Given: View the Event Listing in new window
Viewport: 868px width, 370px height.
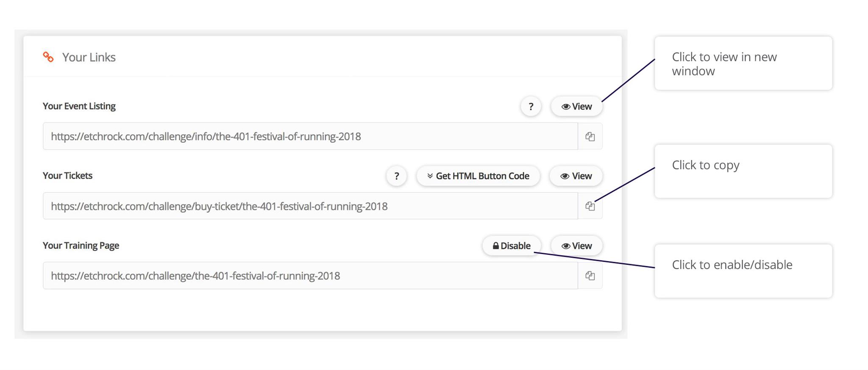Looking at the screenshot, I should [576, 107].
